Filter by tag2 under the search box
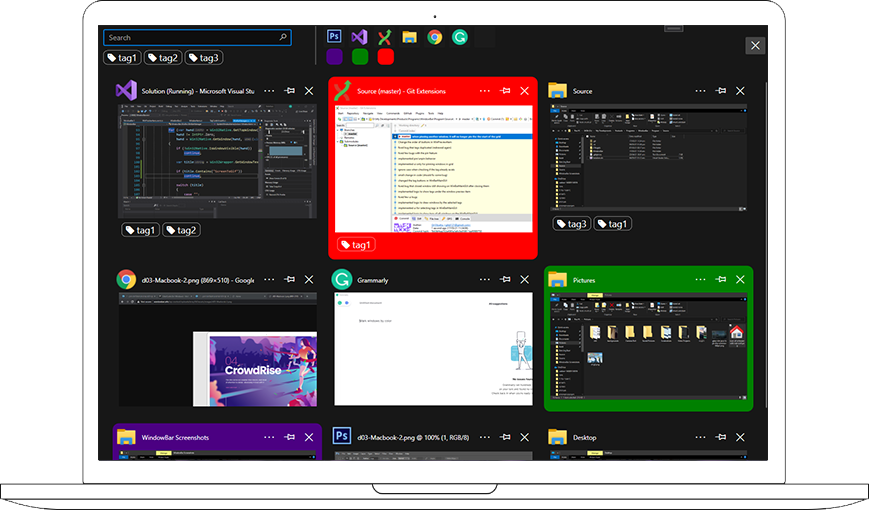 point(163,58)
